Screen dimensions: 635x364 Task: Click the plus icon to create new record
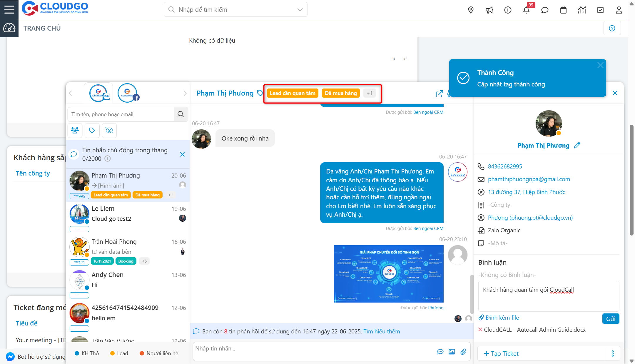[508, 10]
